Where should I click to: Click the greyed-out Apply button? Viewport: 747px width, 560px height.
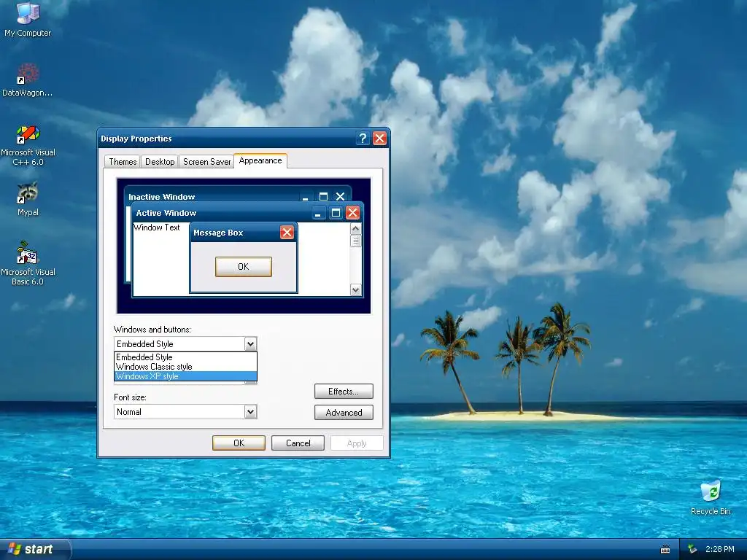point(357,443)
